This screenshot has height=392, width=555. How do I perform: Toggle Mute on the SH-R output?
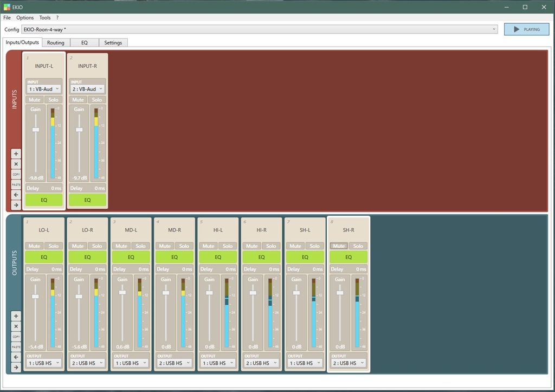click(339, 246)
